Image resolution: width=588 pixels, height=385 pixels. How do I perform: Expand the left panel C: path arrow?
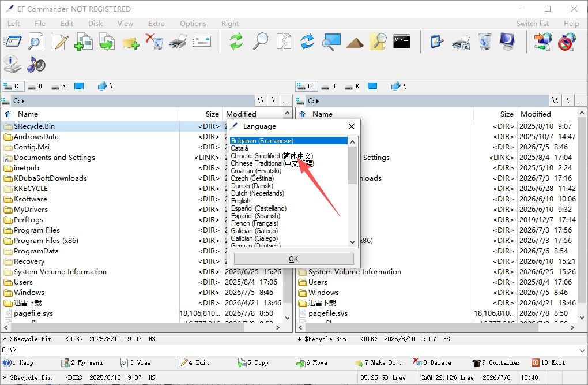(x=23, y=101)
